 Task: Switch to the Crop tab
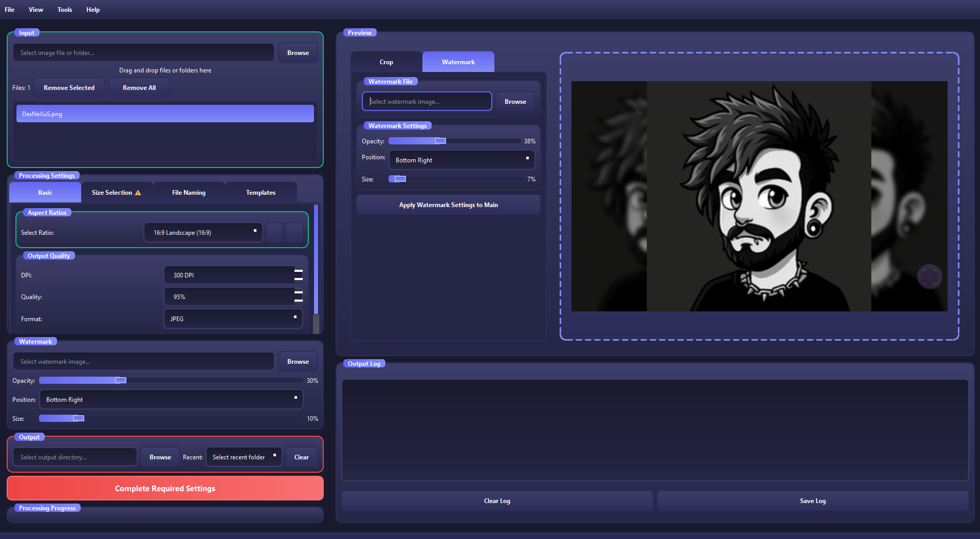(386, 62)
